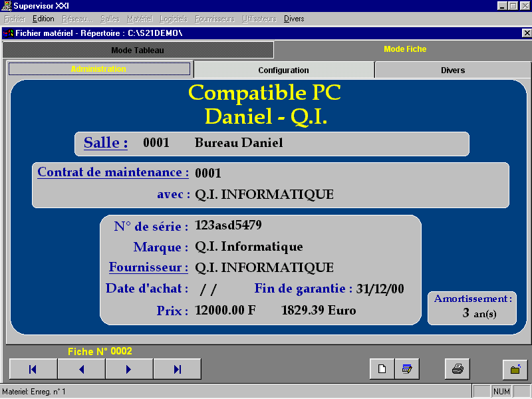Click the Amortissement 3 an(s) value
Image resolution: width=532 pixels, height=399 pixels.
[x=479, y=313]
